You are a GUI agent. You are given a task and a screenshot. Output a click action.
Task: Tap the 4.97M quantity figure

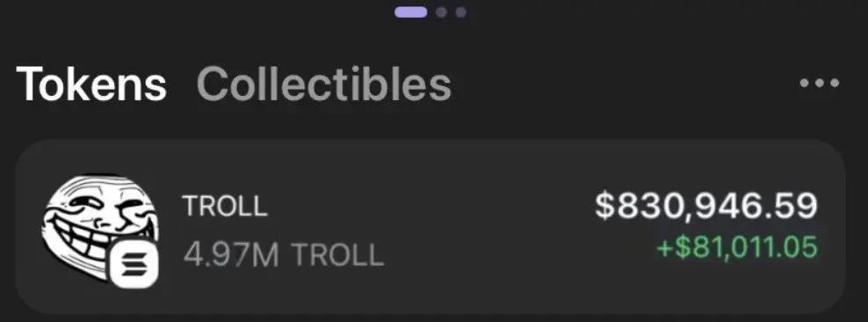click(x=231, y=255)
